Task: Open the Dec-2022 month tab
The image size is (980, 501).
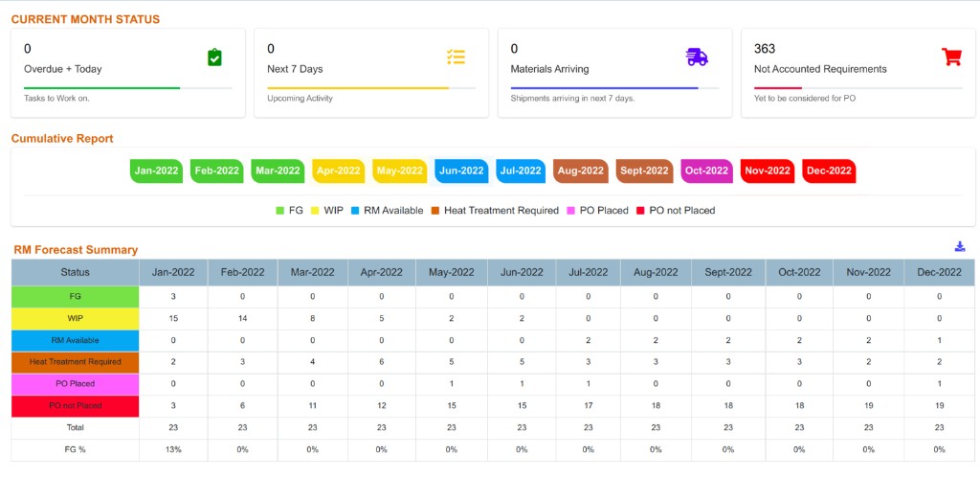Action: (x=829, y=171)
